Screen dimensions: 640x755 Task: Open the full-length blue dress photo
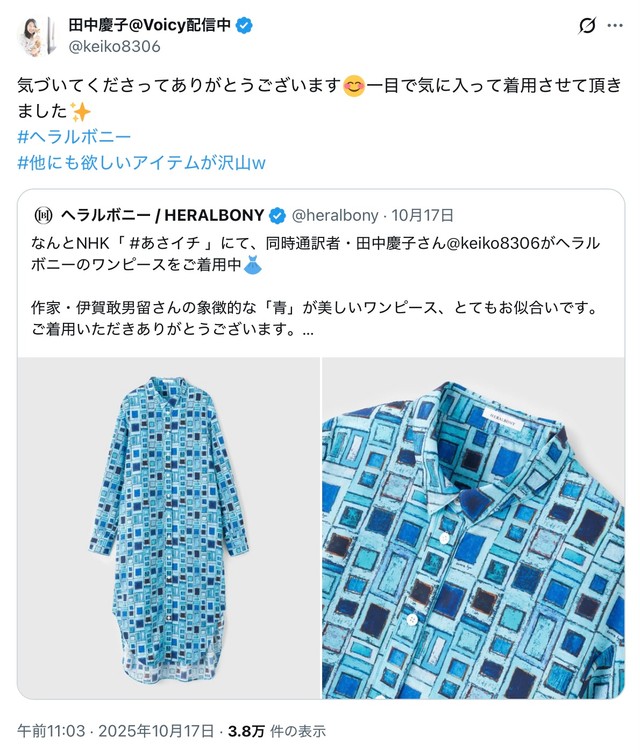coord(169,528)
